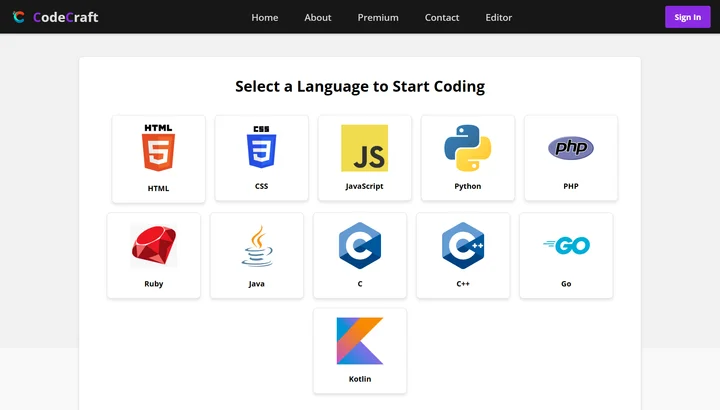Select the CSS3 shield icon

point(261,147)
